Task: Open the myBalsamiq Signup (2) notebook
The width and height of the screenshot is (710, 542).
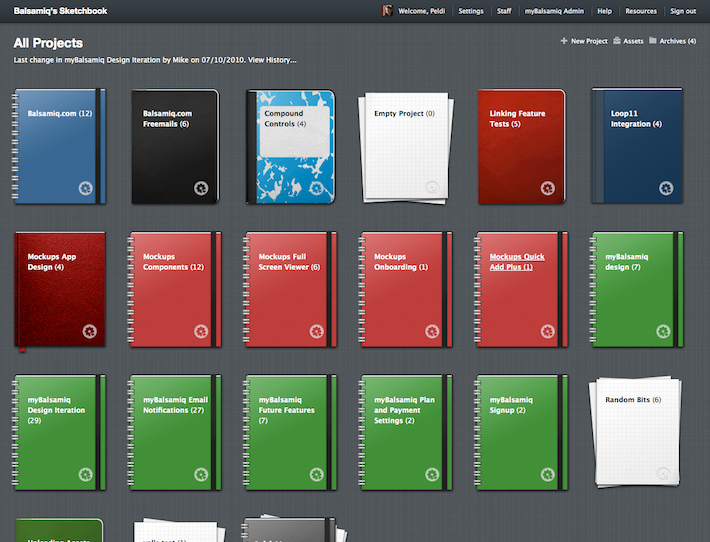Action: pos(521,432)
